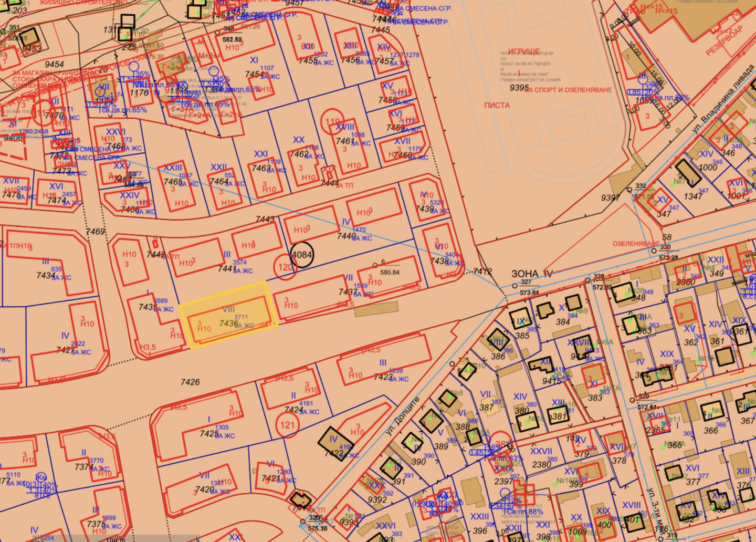Select parcel number 7464

(x=219, y=182)
